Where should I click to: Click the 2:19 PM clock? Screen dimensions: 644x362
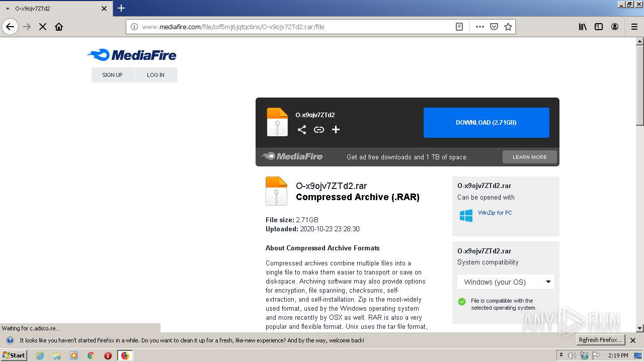coord(618,355)
